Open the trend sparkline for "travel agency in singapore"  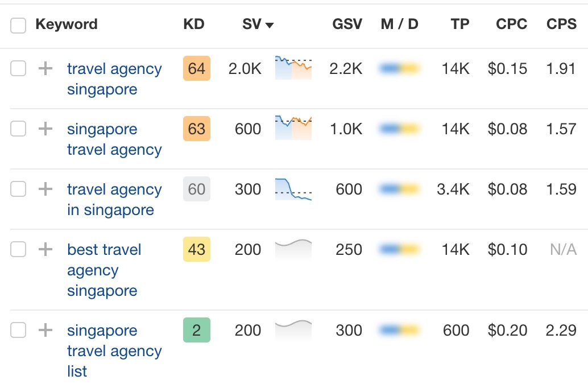pos(293,189)
